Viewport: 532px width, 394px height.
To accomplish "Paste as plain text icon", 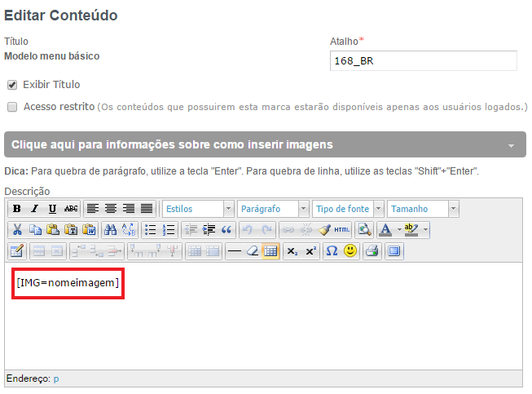I will pyautogui.click(x=71, y=230).
